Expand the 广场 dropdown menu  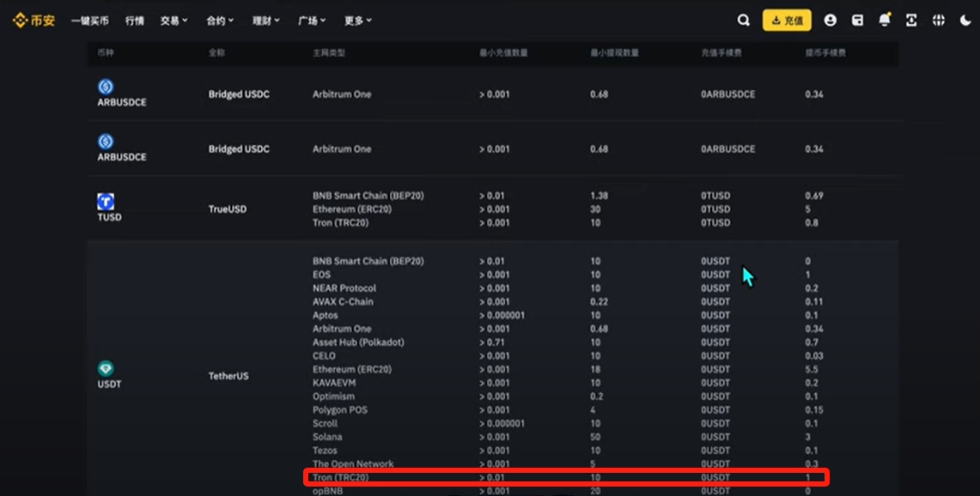click(x=312, y=21)
